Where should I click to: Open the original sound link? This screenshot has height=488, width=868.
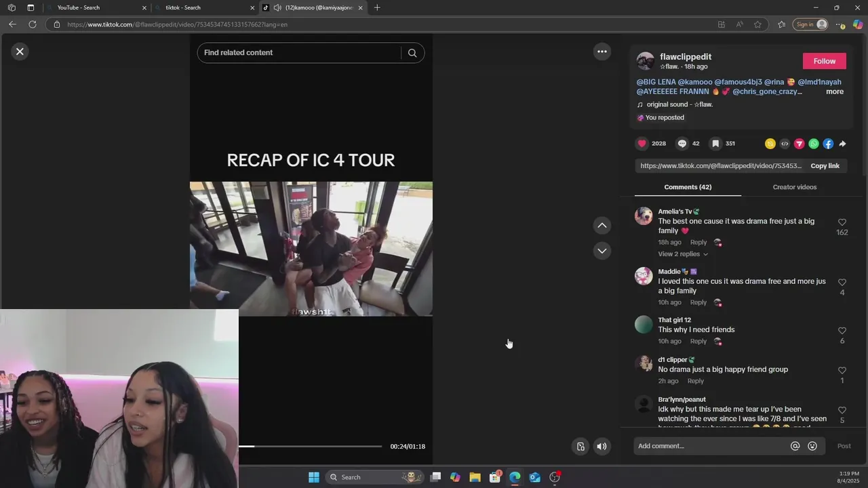pyautogui.click(x=679, y=104)
